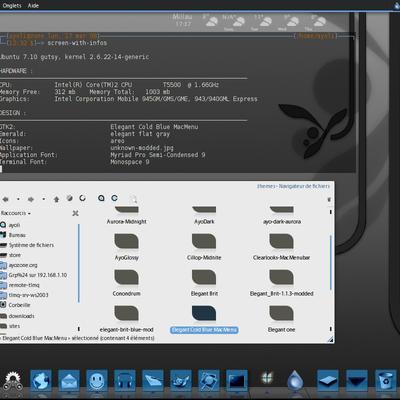Click the highlighted Elegant Cold Blue MacMenu folder

(204, 319)
